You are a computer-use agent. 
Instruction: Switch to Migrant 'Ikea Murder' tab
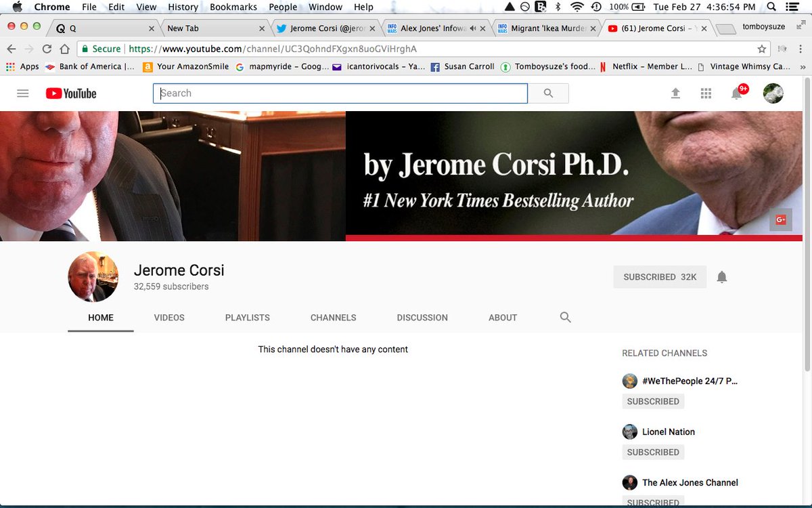tap(547, 28)
